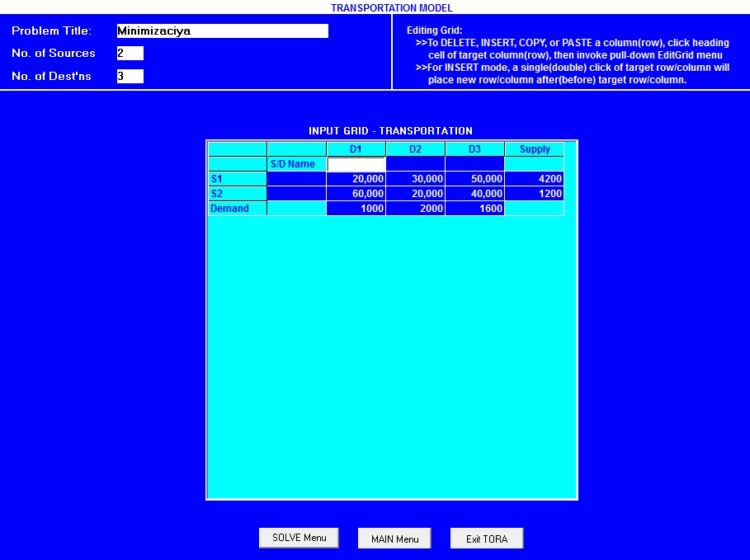Open the SOLVE Menu button

tap(299, 538)
